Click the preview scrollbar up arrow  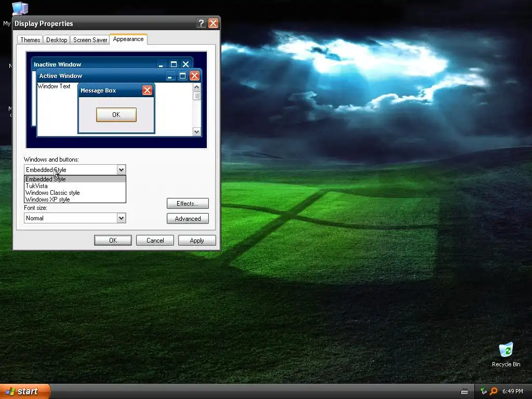tap(196, 87)
